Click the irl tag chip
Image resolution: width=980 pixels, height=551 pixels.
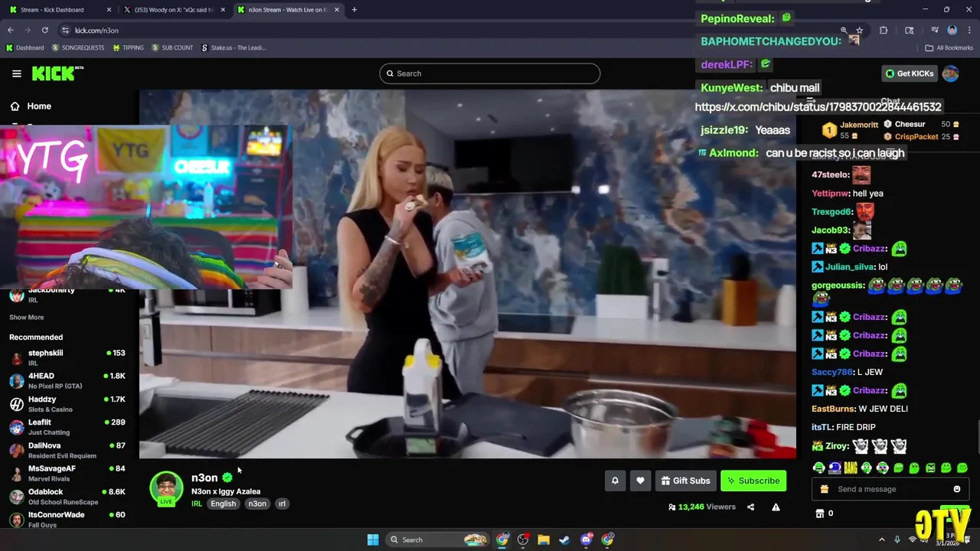coord(282,504)
